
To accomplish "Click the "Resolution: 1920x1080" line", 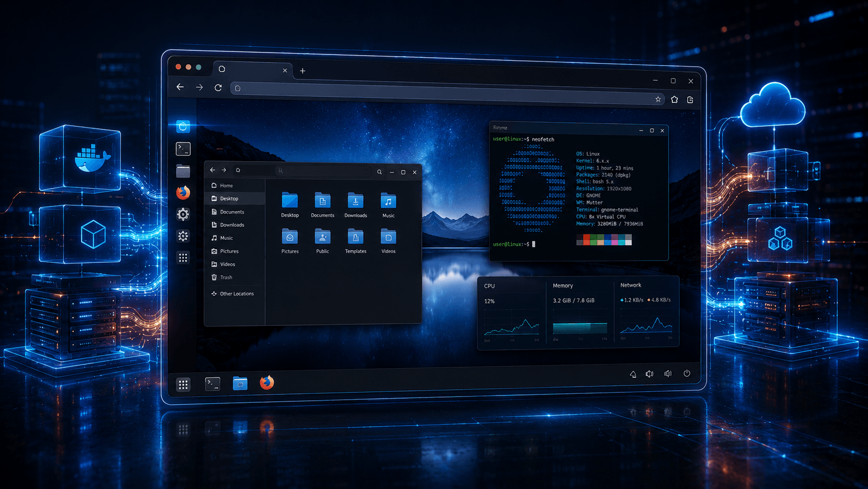I will click(x=604, y=189).
